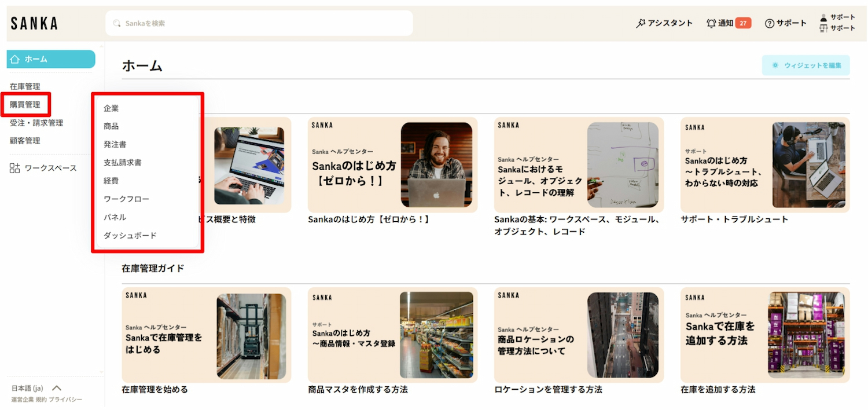Click the gear icon in ウィジェットを編集
The image size is (868, 410).
coord(775,65)
